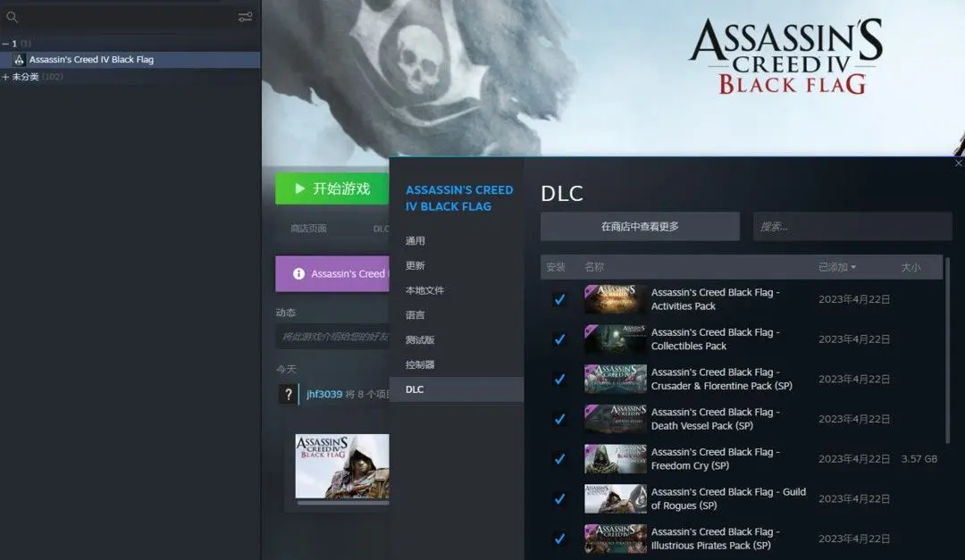This screenshot has width=965, height=560.
Task: Toggle the Crusader & Florentine Pack checkbox
Action: pyautogui.click(x=559, y=379)
